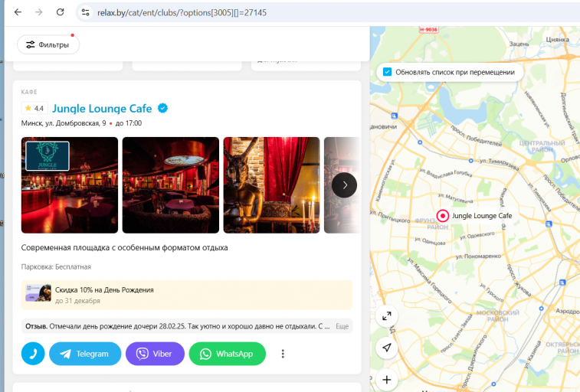Call the cafe via phone button

click(x=33, y=354)
